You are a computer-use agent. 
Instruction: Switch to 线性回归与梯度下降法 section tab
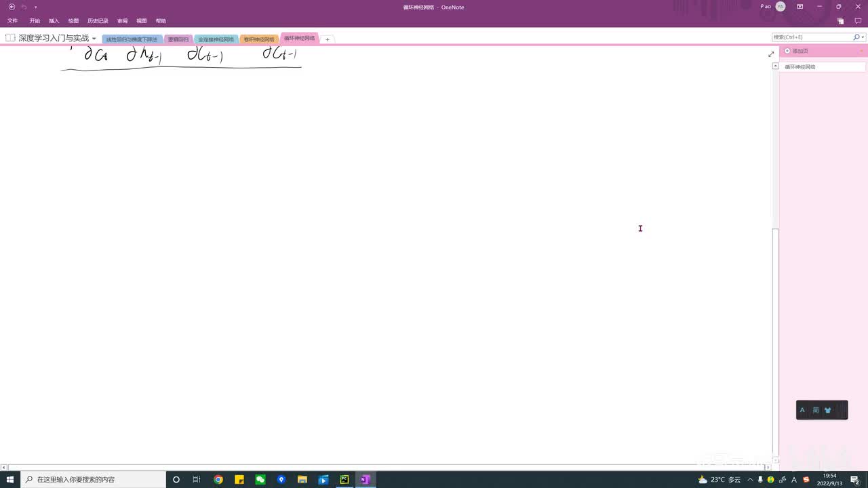point(132,39)
